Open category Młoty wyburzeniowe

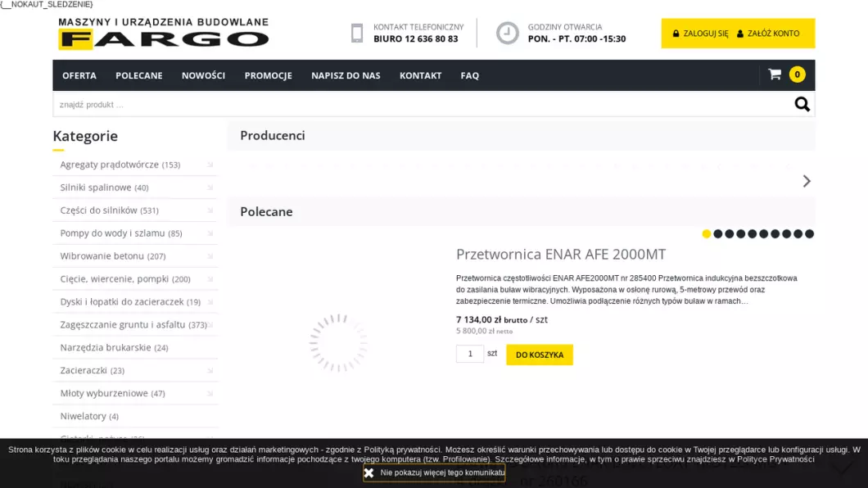tap(112, 393)
